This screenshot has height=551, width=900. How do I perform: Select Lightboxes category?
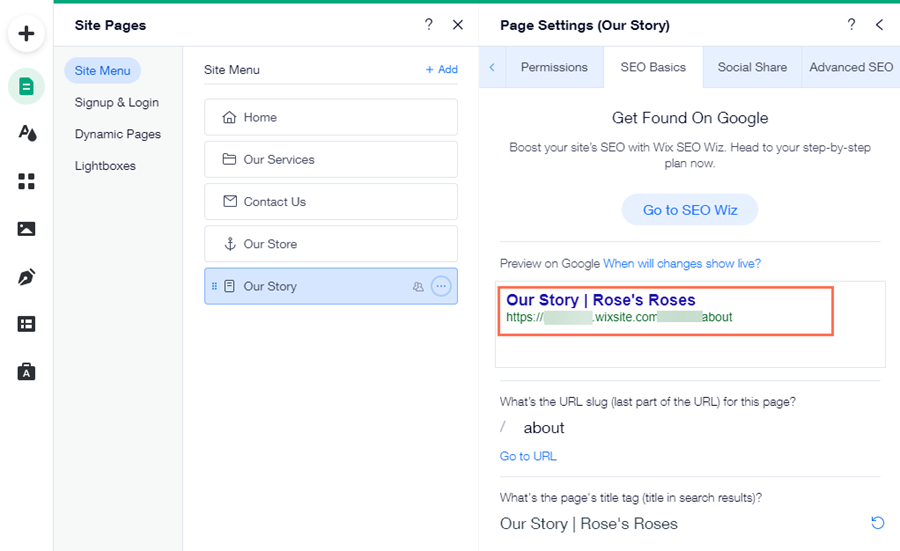[105, 166]
